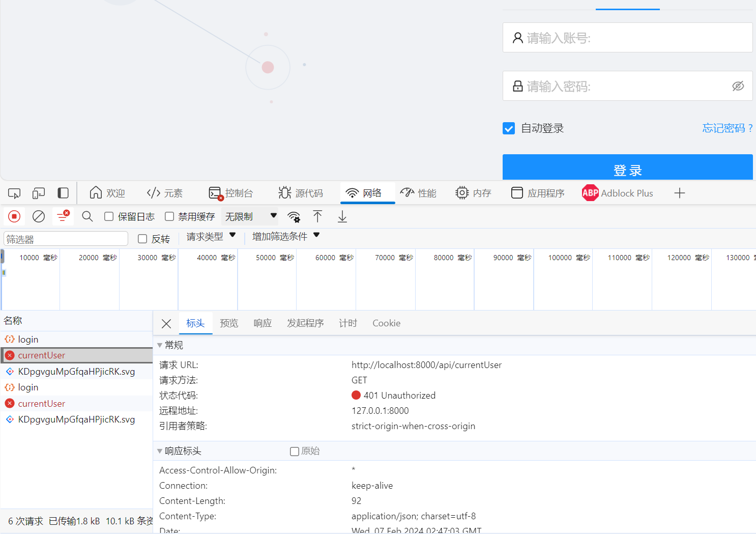Import a HAR file
This screenshot has height=534, width=756.
[x=317, y=216]
